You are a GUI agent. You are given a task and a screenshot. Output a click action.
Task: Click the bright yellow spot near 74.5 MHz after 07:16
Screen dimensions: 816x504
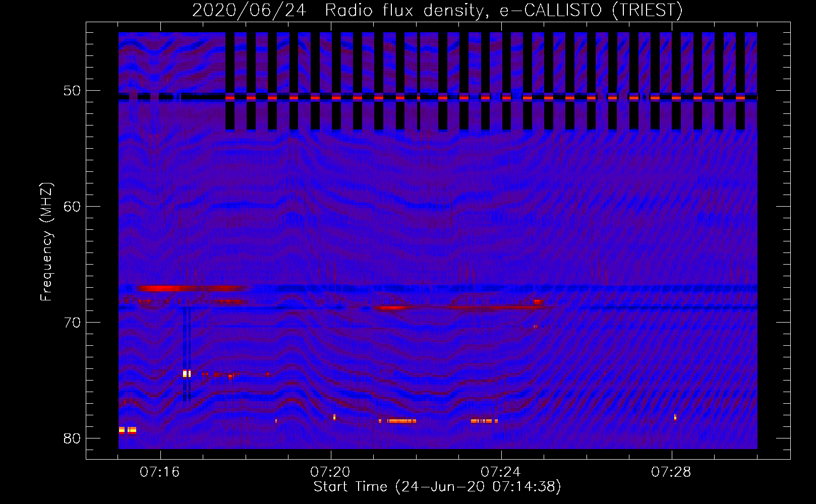(x=187, y=374)
